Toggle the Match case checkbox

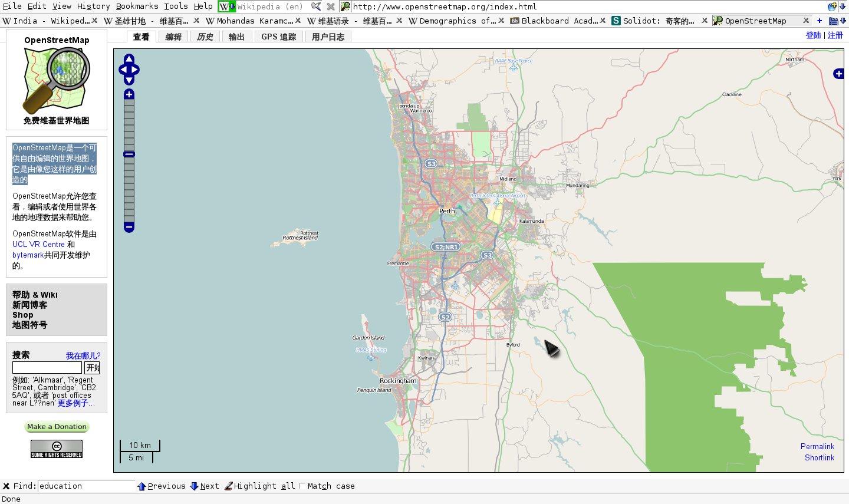[x=302, y=486]
